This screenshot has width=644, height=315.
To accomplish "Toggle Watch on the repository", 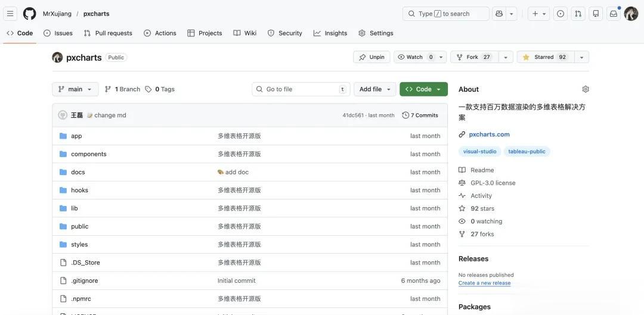I will (414, 57).
